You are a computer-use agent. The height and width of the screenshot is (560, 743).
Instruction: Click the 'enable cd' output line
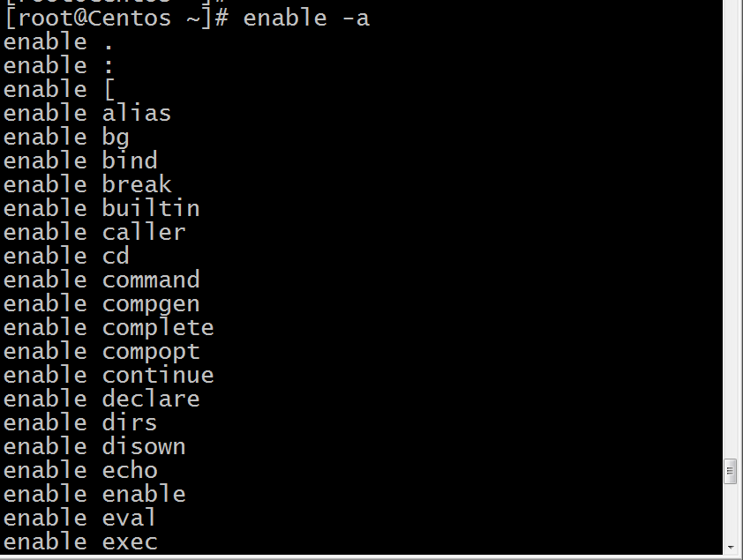pos(66,256)
